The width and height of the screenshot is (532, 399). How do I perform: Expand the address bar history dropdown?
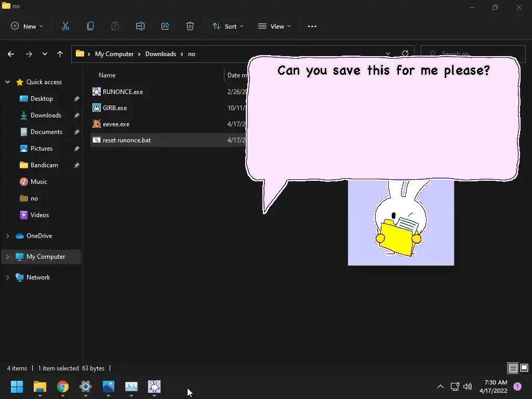[x=388, y=54]
